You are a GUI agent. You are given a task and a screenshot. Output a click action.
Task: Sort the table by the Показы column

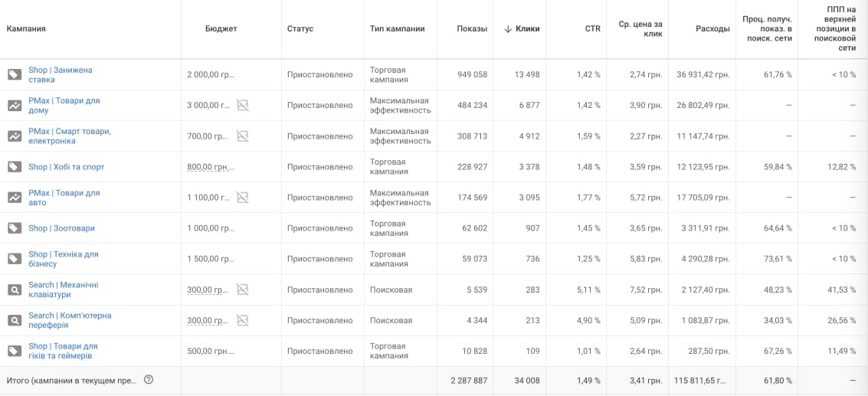coord(471,29)
